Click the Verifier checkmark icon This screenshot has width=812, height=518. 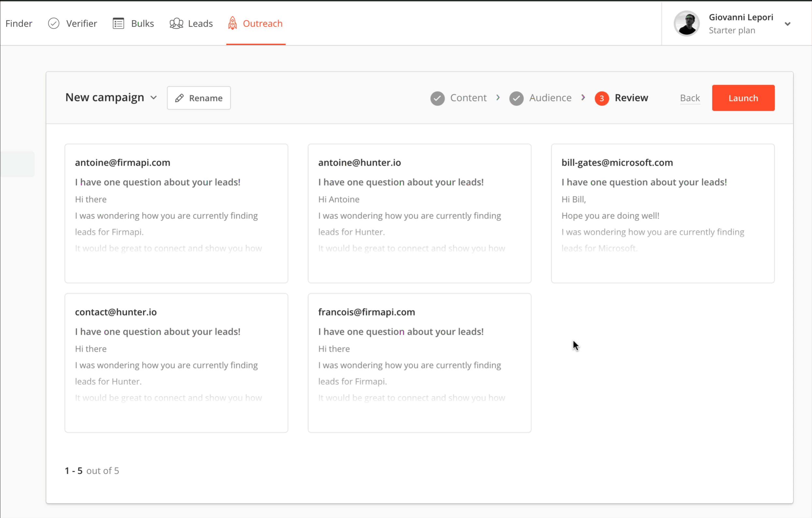53,23
